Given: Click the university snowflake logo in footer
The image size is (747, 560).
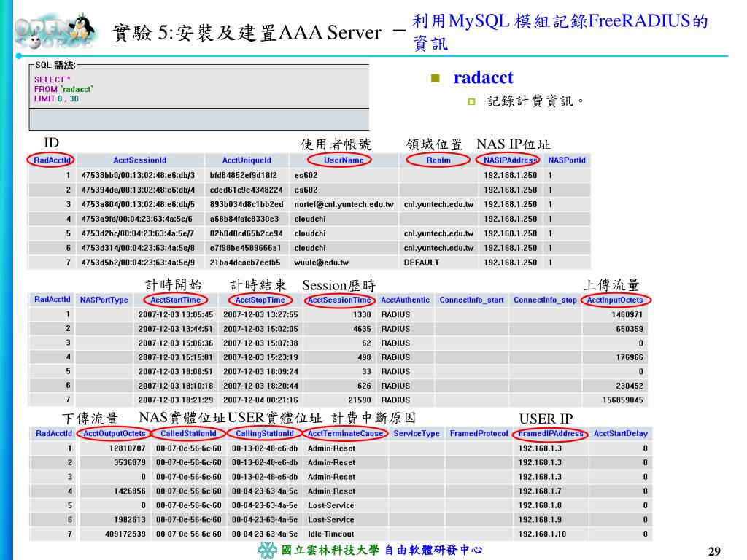Looking at the screenshot, I should pos(268,550).
